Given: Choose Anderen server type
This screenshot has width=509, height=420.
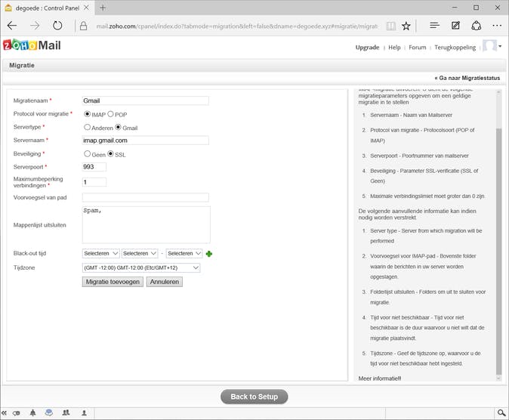Looking at the screenshot, I should click(x=87, y=128).
